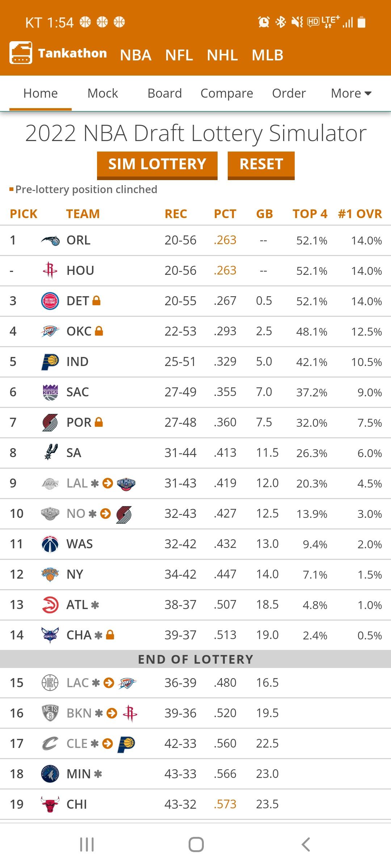This screenshot has width=391, height=868.
Task: Switch to the Mock tab
Action: [102, 93]
